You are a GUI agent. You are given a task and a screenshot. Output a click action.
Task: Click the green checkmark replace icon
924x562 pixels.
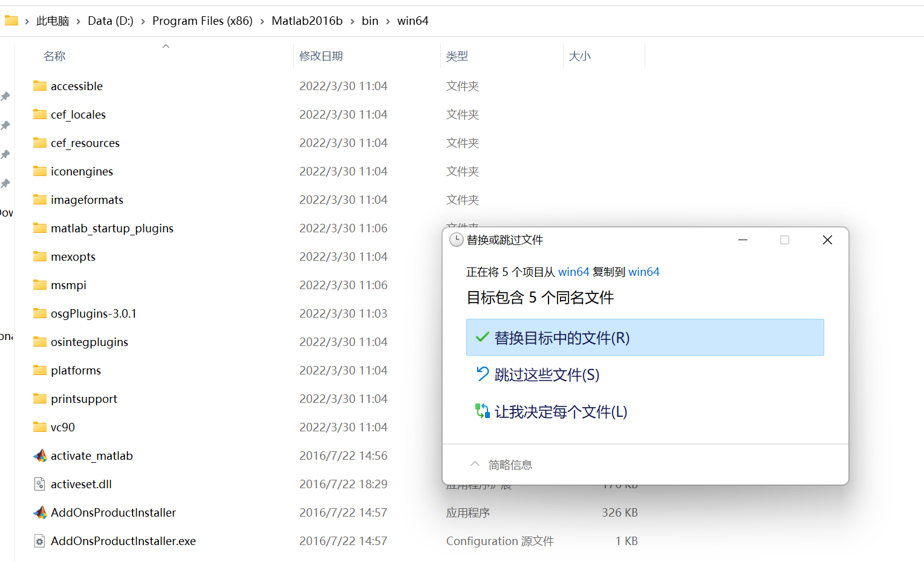coord(482,338)
